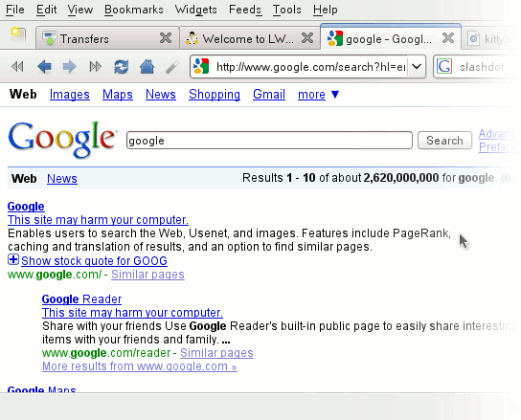Screen dimensions: 521x420
Task: Open the Google result title
Action: (26, 207)
